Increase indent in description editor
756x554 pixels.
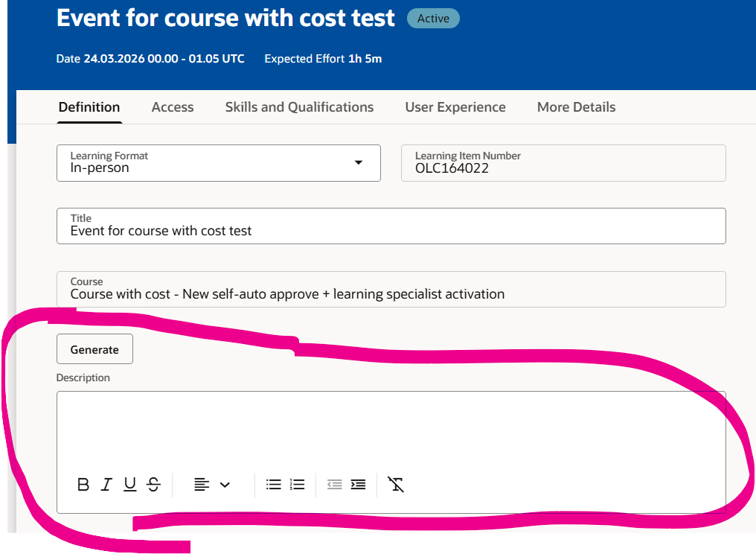[x=358, y=484]
